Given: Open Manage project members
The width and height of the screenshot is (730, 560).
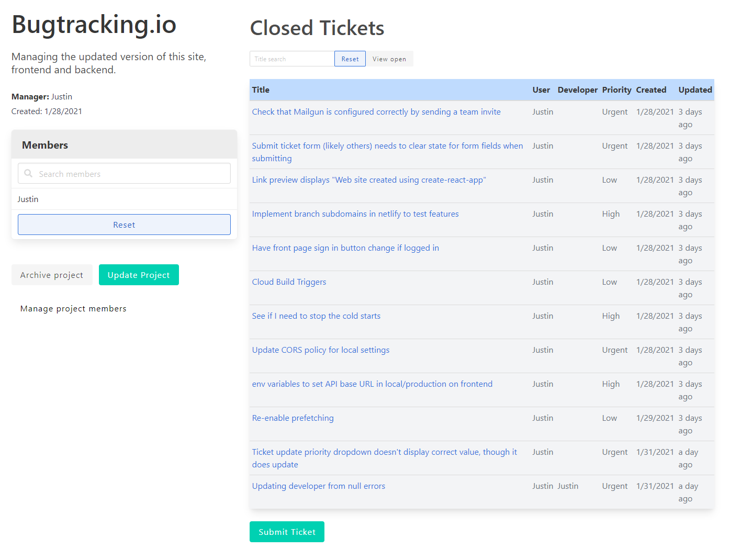Looking at the screenshot, I should pyautogui.click(x=73, y=309).
